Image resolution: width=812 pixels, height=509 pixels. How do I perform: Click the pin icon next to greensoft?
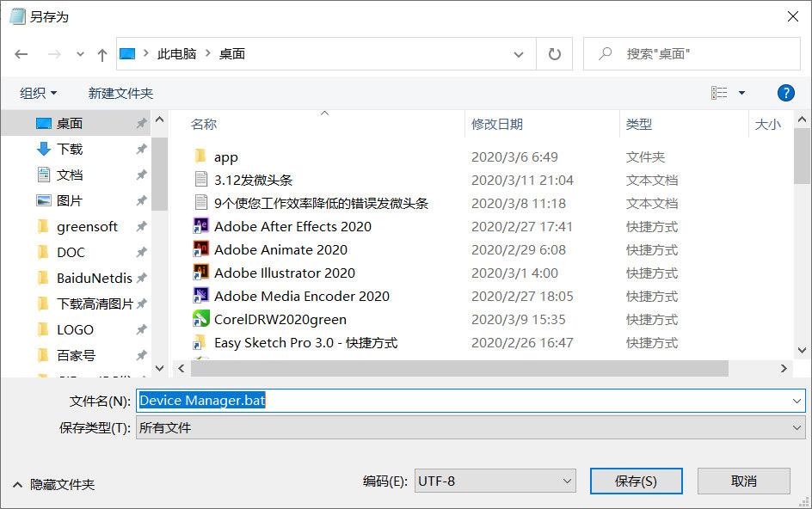pos(141,227)
